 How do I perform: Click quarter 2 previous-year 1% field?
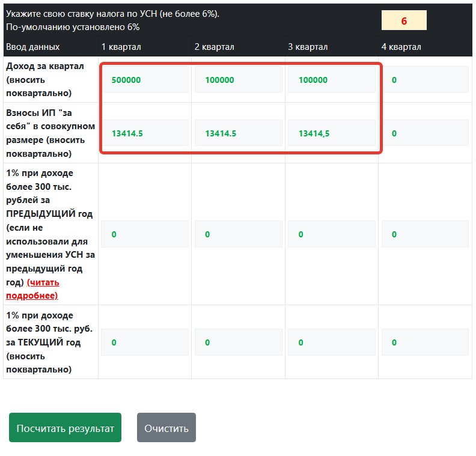(239, 234)
